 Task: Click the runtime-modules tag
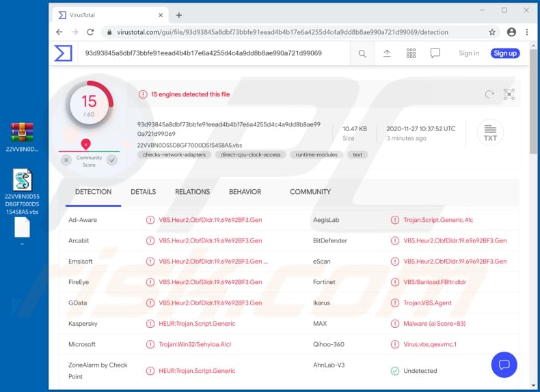(x=316, y=155)
